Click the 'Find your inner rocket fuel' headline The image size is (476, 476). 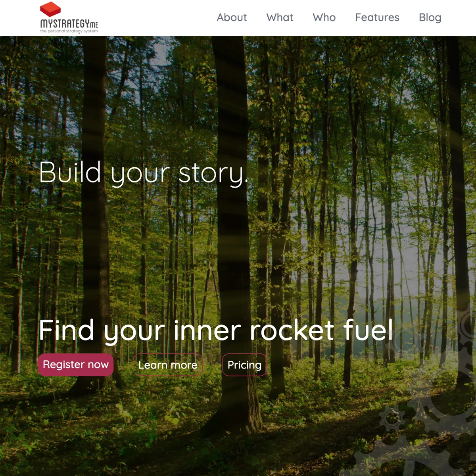click(216, 330)
